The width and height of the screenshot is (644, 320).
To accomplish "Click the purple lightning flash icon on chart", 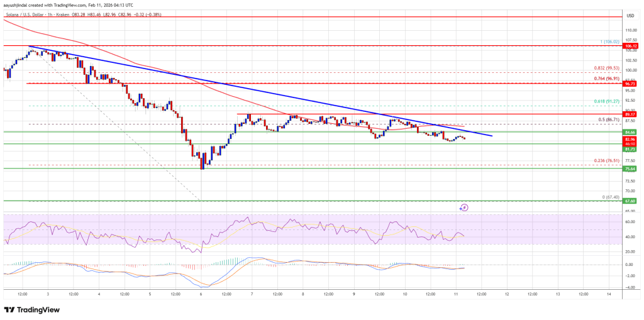I will tap(464, 208).
